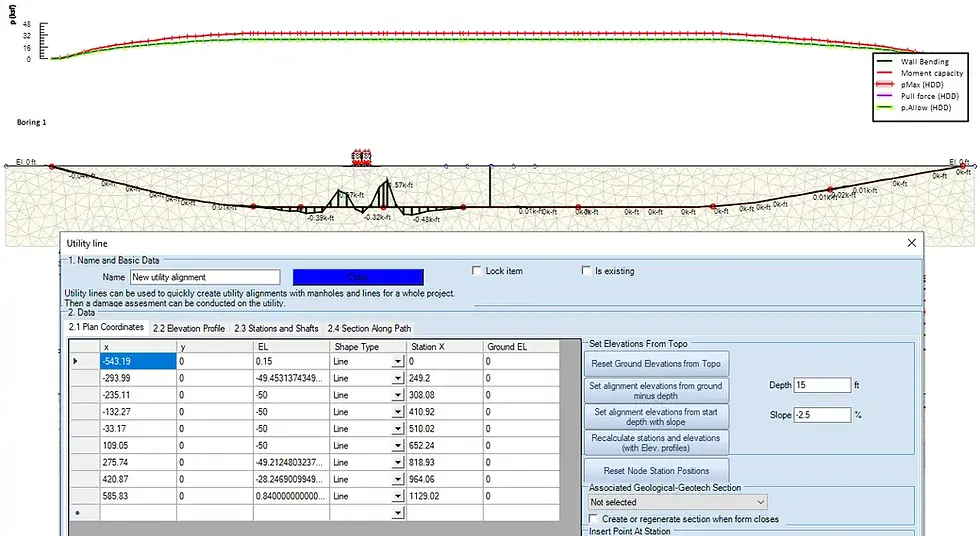Image resolution: width=980 pixels, height=536 pixels.
Task: Click the EL cell 0.15
Action: 291,361
